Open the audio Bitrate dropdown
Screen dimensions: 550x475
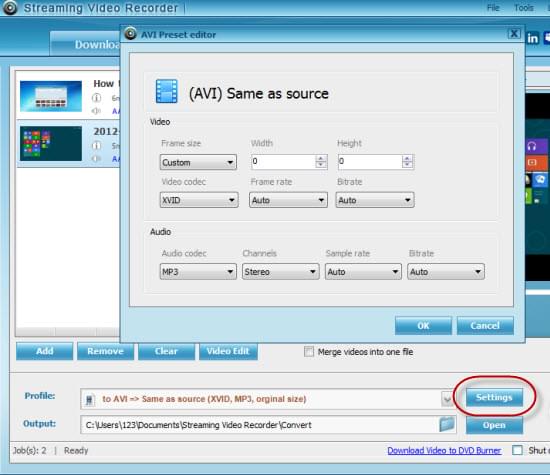[446, 272]
